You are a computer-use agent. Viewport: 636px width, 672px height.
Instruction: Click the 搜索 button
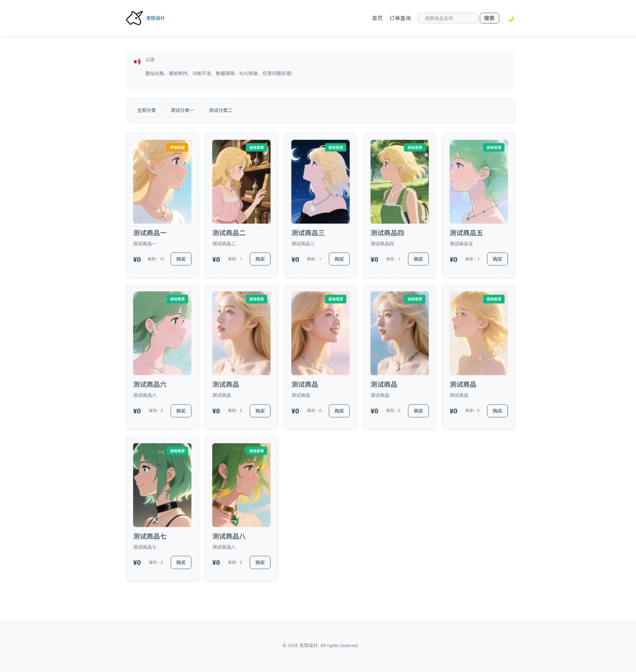[489, 18]
